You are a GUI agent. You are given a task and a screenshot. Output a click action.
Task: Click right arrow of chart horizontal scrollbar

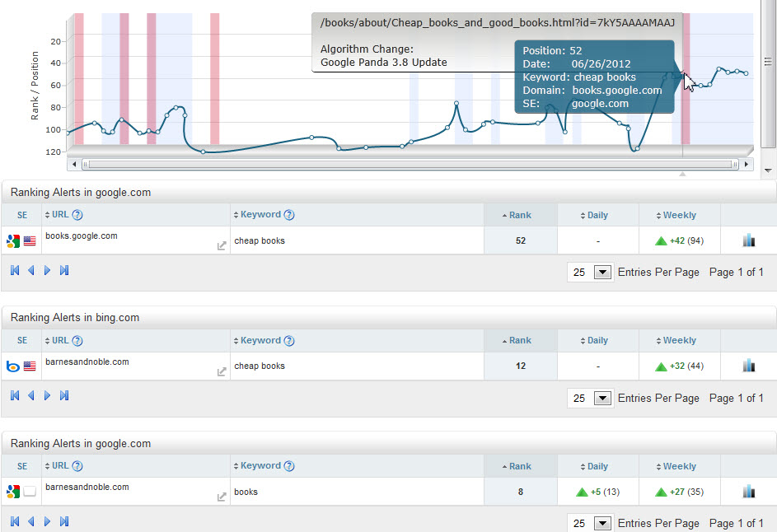click(x=747, y=164)
